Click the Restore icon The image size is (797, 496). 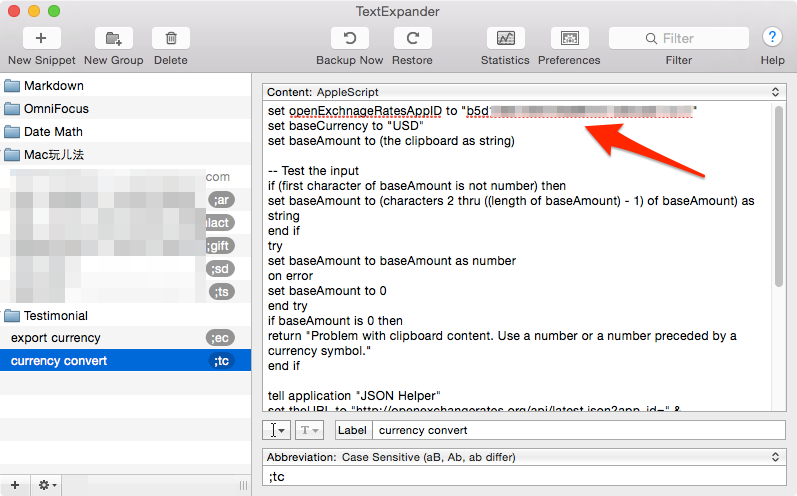pyautogui.click(x=412, y=38)
